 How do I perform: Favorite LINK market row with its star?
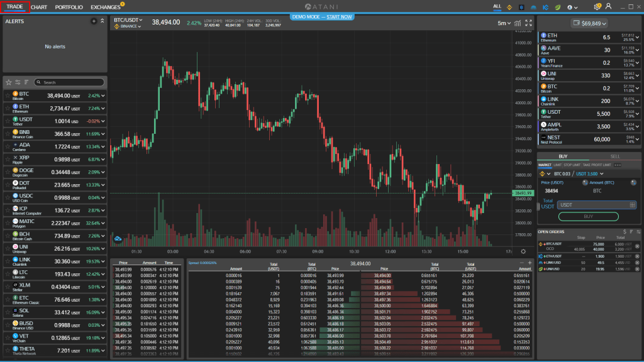[x=8, y=261]
